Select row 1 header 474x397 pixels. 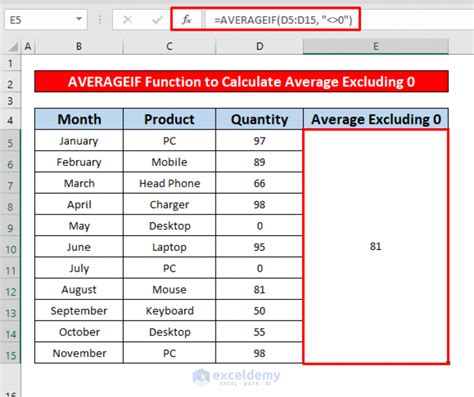[x=10, y=63]
